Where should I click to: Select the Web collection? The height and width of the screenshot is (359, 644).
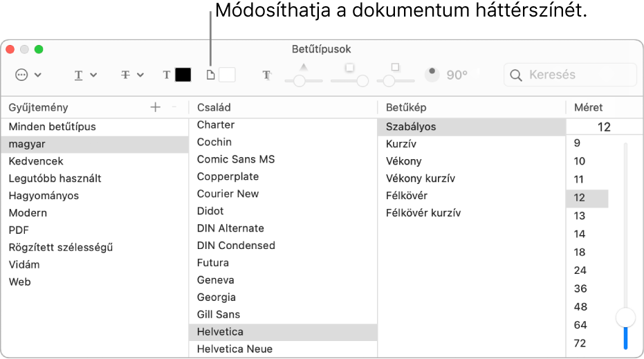click(x=95, y=282)
